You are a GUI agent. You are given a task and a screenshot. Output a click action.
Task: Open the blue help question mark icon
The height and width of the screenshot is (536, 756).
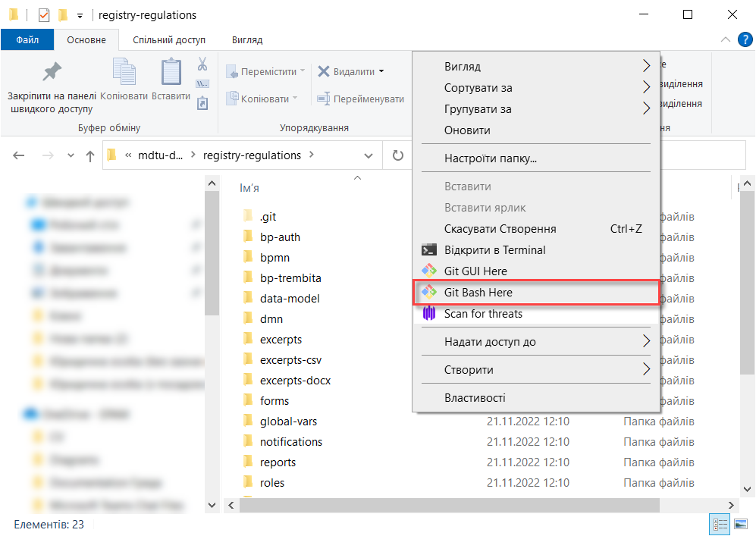745,39
